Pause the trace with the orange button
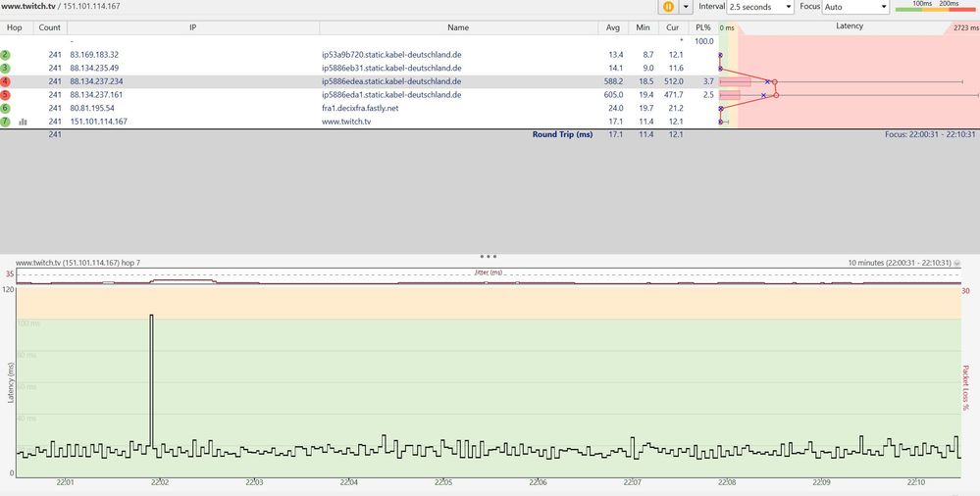 click(668, 6)
